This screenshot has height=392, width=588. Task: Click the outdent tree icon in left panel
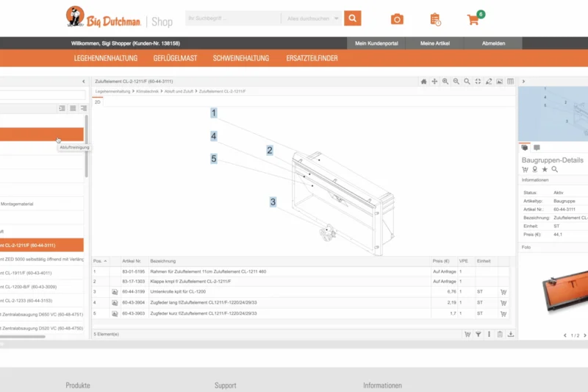point(84,108)
